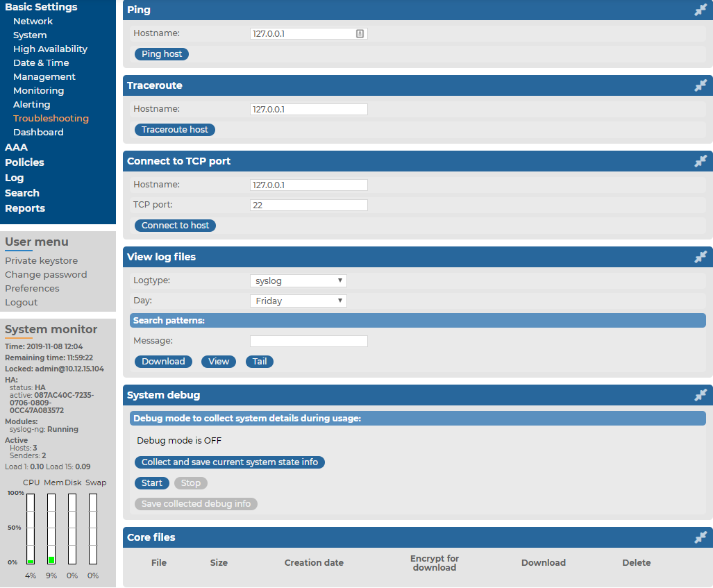Open the Monitoring page
713x588 pixels.
tap(39, 90)
